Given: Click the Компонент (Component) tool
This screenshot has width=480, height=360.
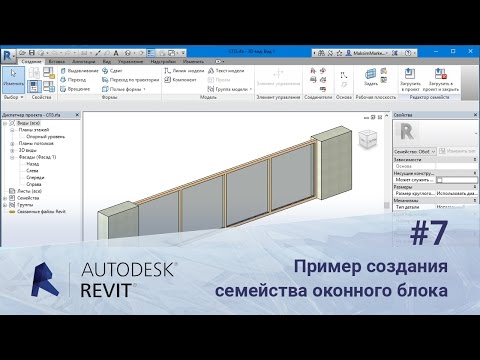Looking at the screenshot, I should click(180, 80).
